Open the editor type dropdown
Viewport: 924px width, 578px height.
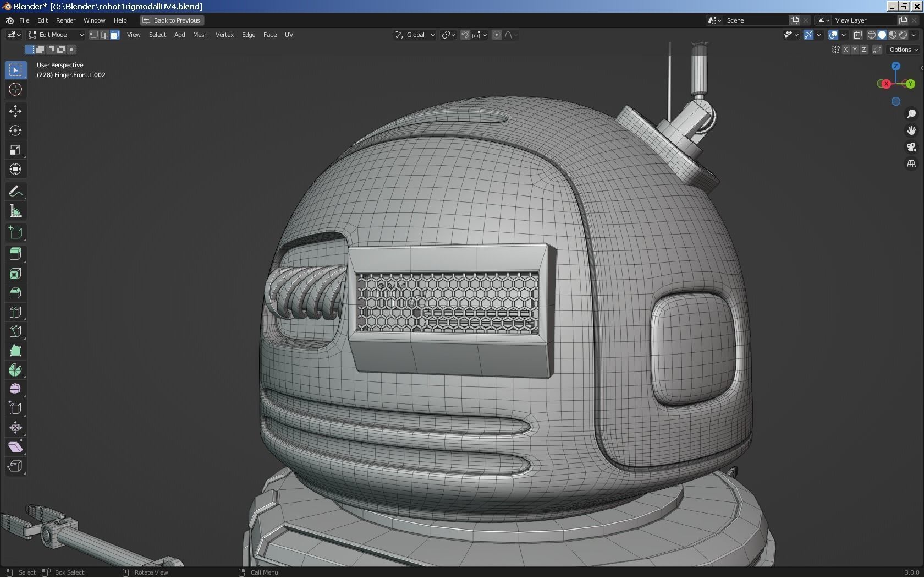click(14, 35)
